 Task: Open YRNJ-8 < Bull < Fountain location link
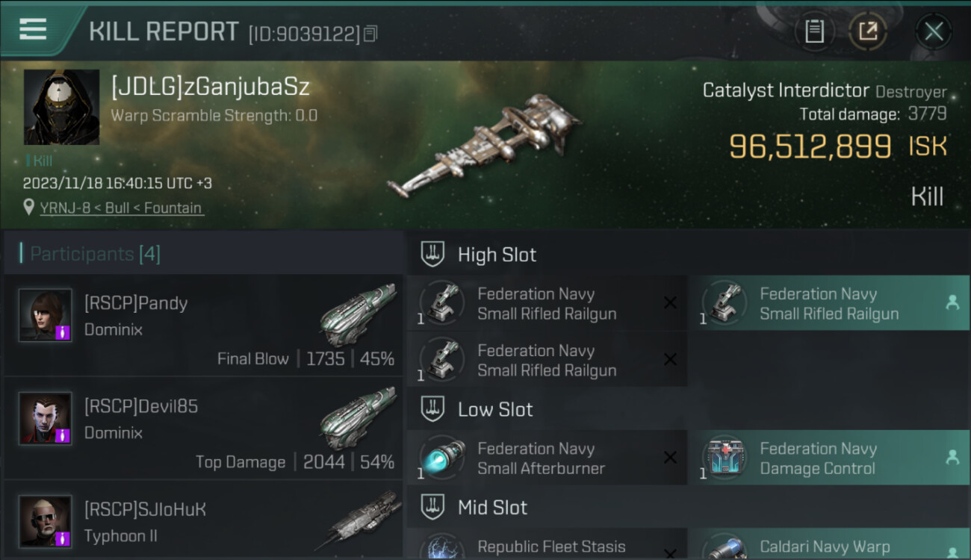121,208
